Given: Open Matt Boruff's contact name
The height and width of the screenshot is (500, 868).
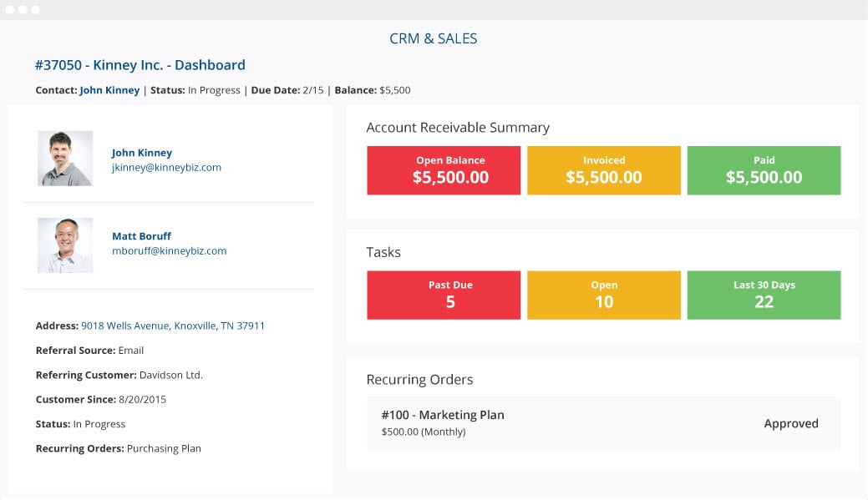Looking at the screenshot, I should (142, 236).
